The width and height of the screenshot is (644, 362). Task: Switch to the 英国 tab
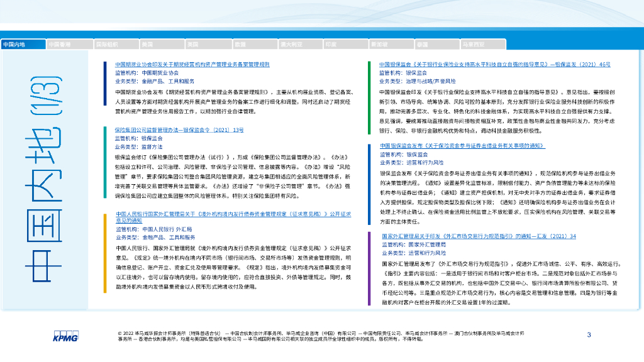(208, 45)
